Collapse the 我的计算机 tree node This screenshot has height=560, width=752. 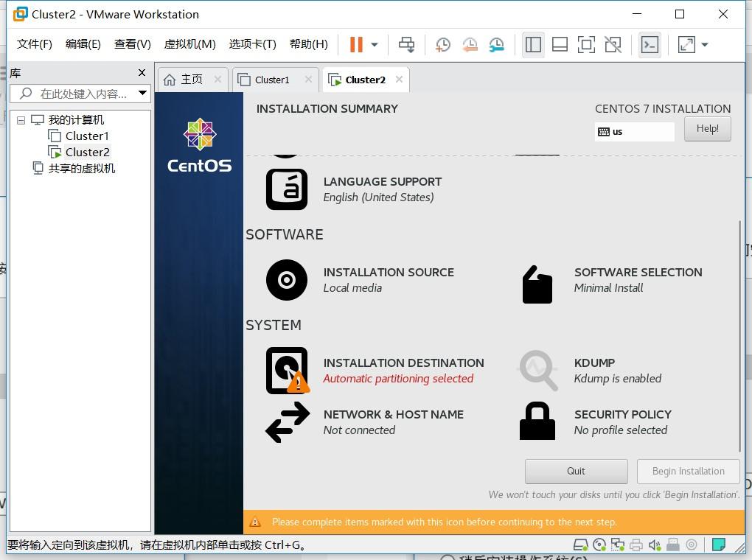click(21, 120)
